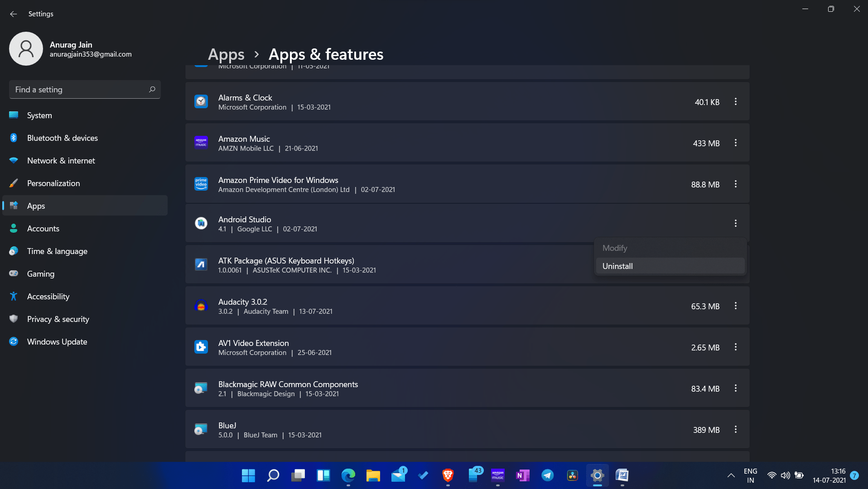Select the Amazon Music app row title
Image resolution: width=868 pixels, height=489 pixels.
pos(244,139)
